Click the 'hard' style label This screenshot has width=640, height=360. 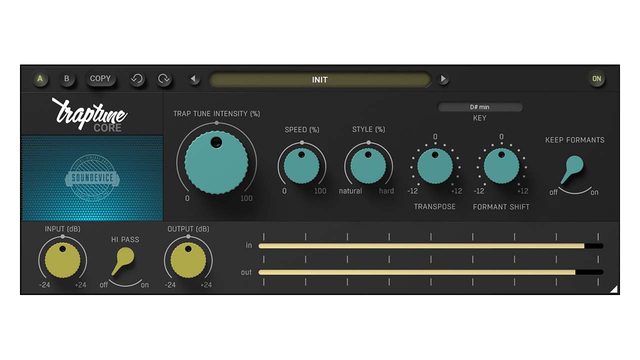[386, 191]
